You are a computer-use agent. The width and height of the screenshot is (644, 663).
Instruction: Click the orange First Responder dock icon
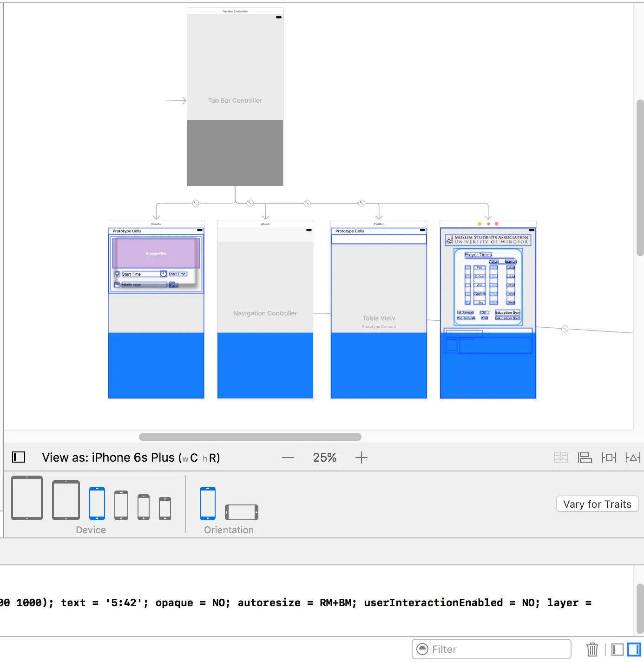pyautogui.click(x=488, y=224)
